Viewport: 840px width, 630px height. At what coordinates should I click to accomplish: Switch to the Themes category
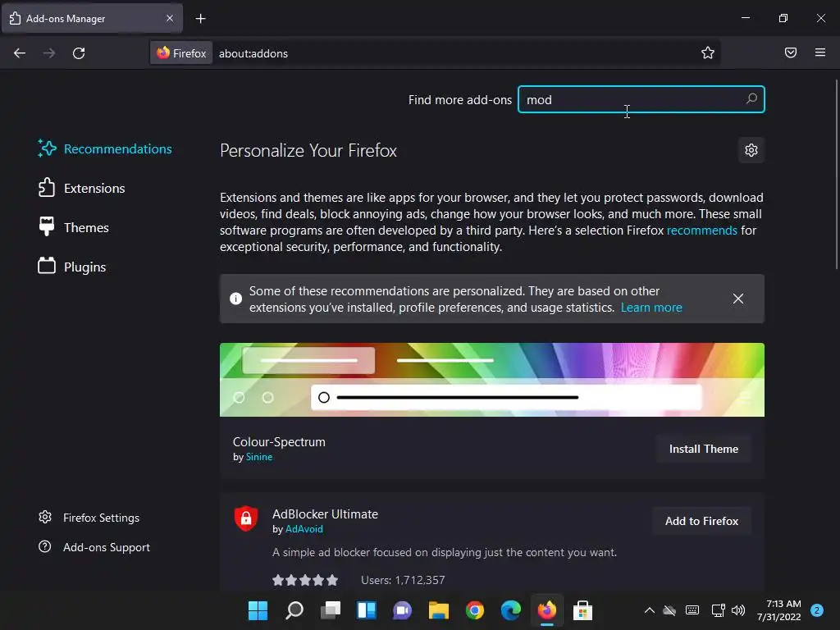[73, 228]
